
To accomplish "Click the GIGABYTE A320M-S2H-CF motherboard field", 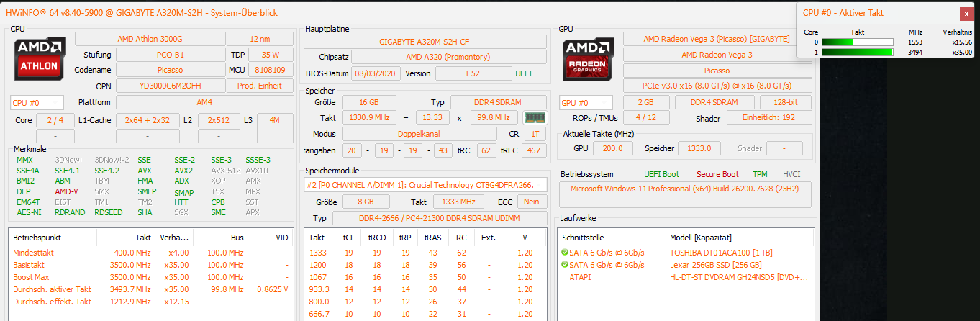I will pos(425,42).
